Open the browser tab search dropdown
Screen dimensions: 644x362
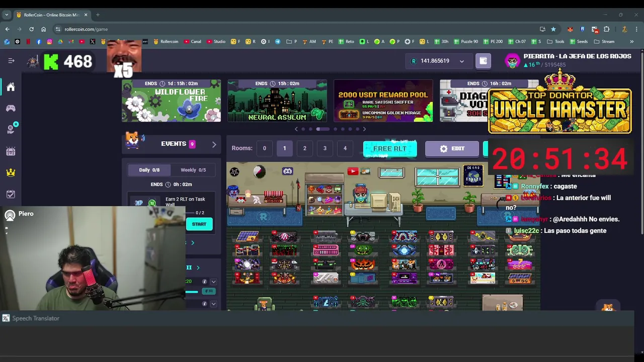pyautogui.click(x=7, y=15)
